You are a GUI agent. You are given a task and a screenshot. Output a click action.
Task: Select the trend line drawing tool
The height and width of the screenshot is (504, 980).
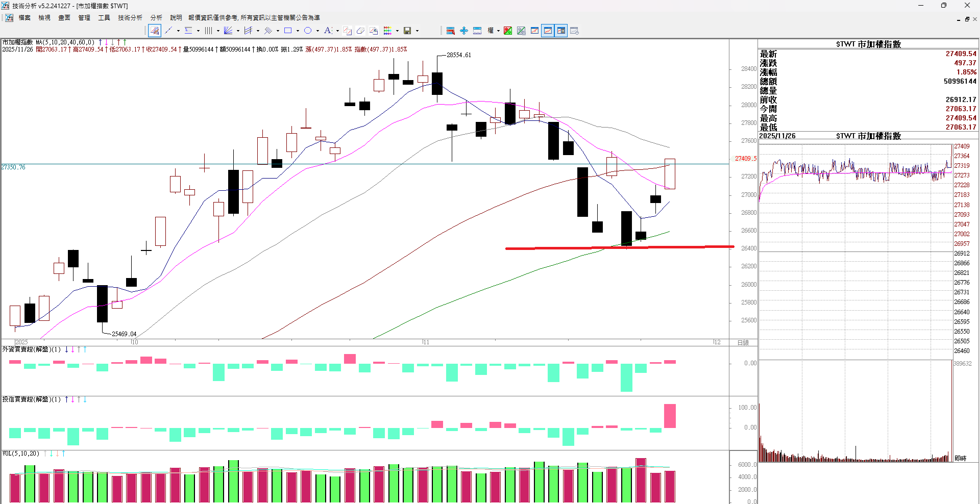tap(168, 31)
